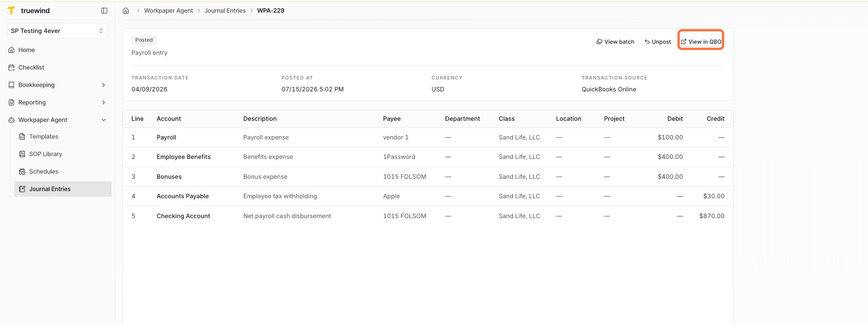This screenshot has width=868, height=325.
Task: Click View in QBO button
Action: 701,42
